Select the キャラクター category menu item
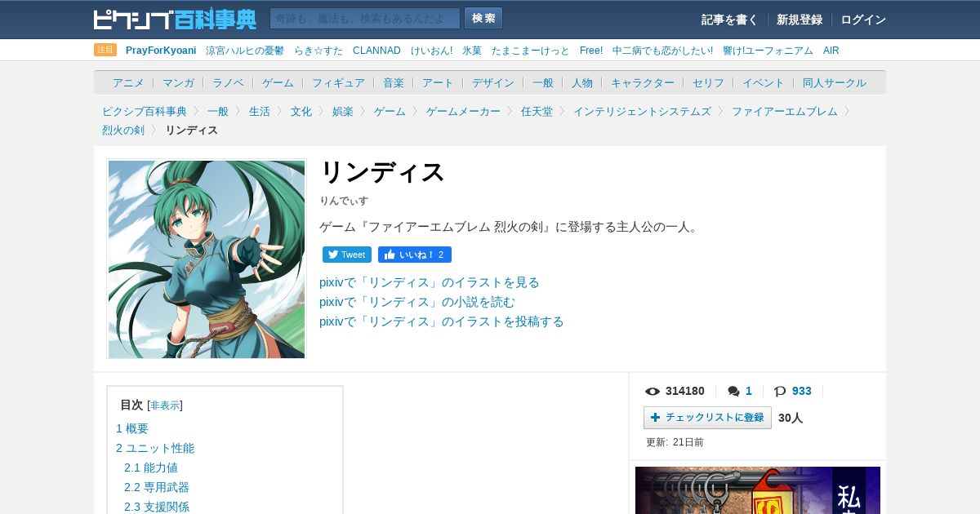Image resolution: width=980 pixels, height=514 pixels. [643, 82]
